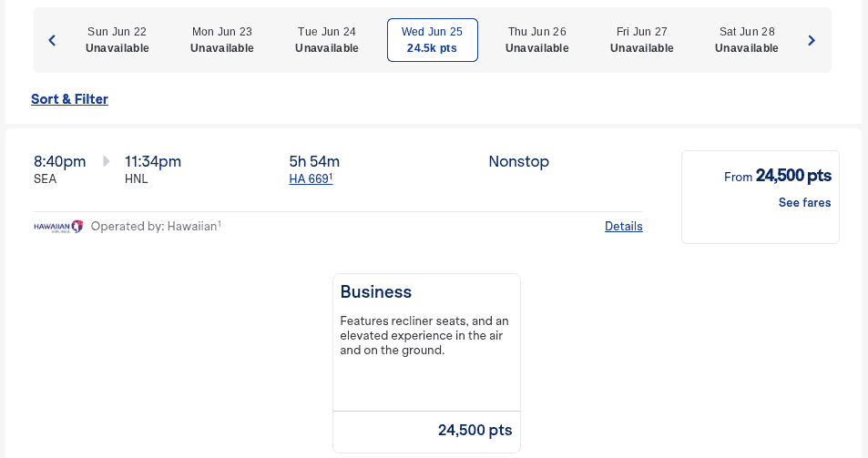
Task: Select the Sun Jun 22 date tab
Action: coord(117,40)
